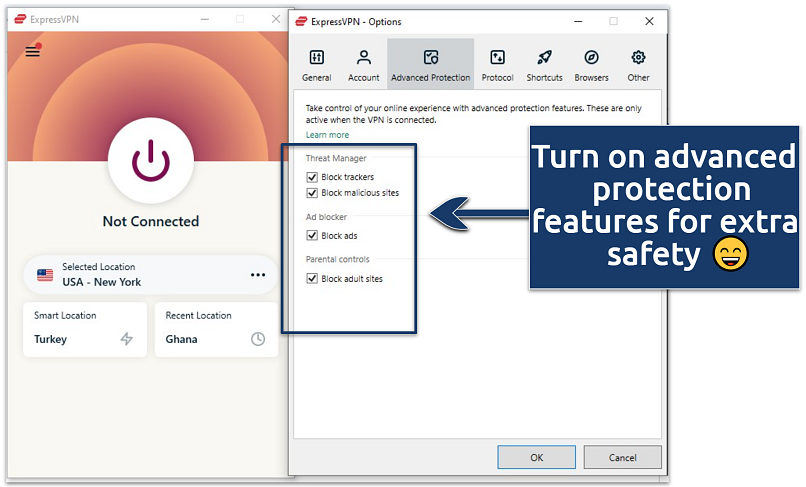Toggle the Block adult sites checkbox

(x=312, y=279)
